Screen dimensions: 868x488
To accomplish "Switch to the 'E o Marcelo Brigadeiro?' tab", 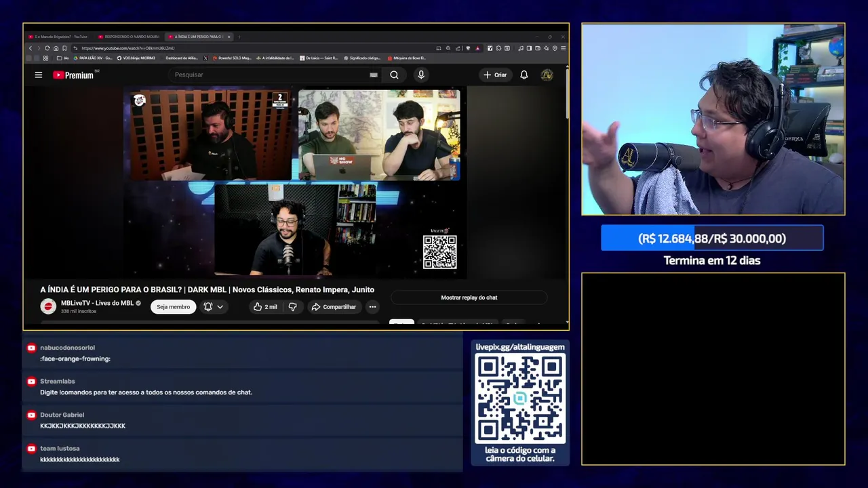I will click(x=58, y=37).
